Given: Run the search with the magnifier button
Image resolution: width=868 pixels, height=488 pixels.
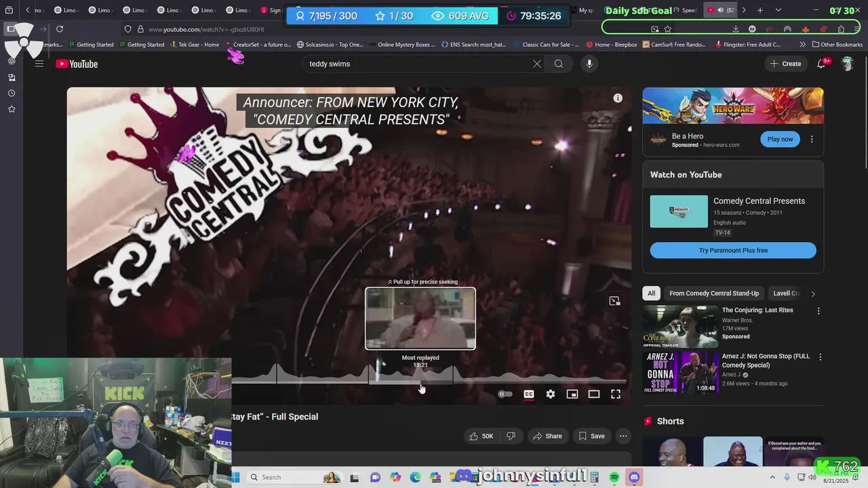Looking at the screenshot, I should tap(559, 64).
